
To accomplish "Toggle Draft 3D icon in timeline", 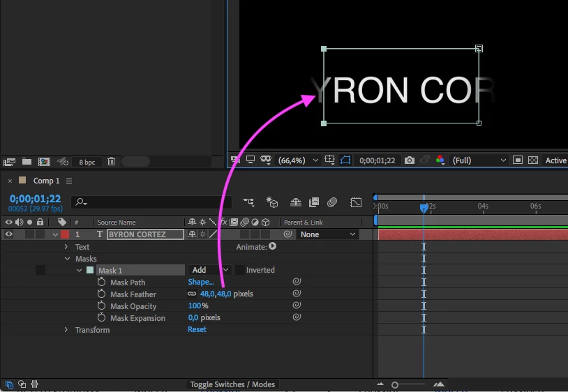I will (271, 202).
